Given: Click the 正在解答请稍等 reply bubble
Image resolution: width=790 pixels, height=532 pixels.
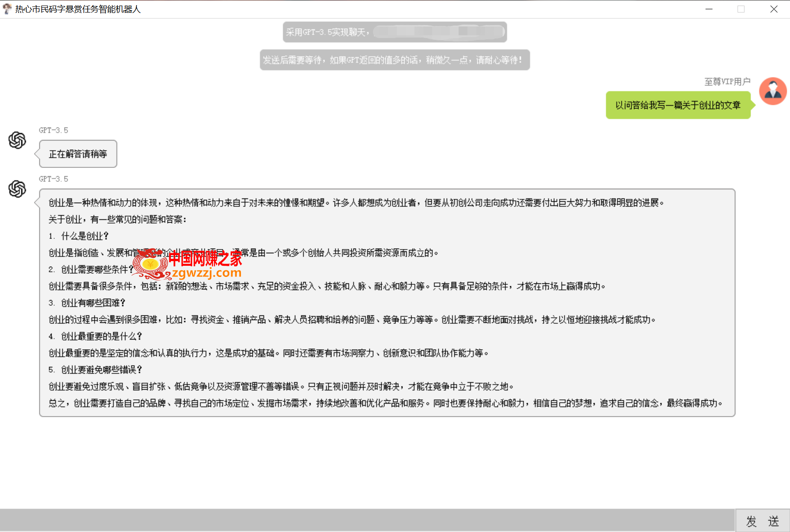Looking at the screenshot, I should 78,154.
